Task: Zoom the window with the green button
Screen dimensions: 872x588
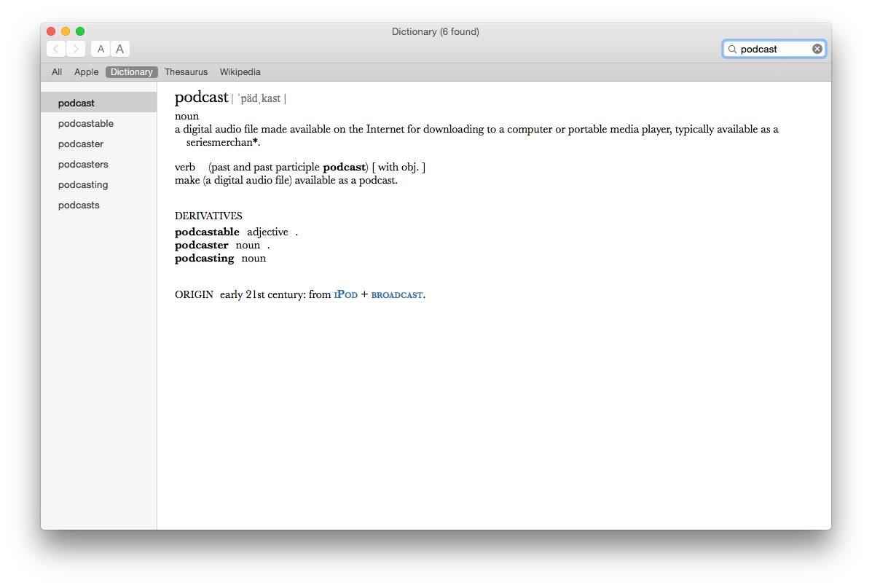Action: pyautogui.click(x=80, y=32)
